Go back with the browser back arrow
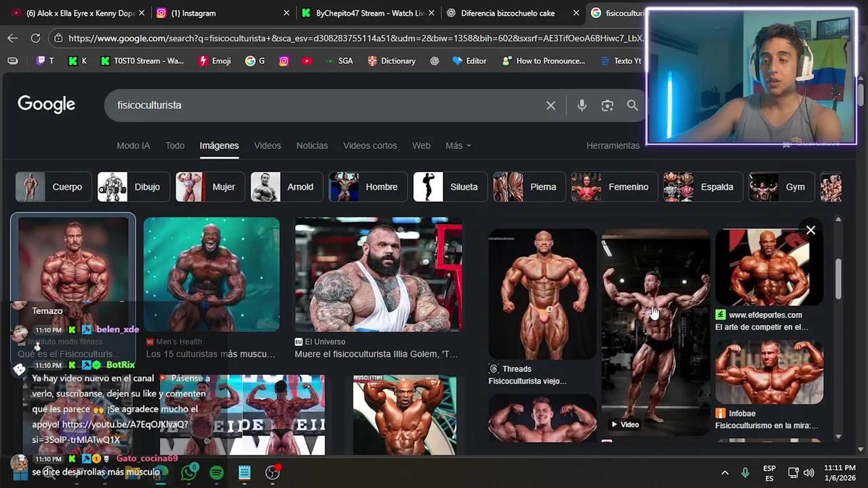Screen dimensions: 868x488 [13, 39]
